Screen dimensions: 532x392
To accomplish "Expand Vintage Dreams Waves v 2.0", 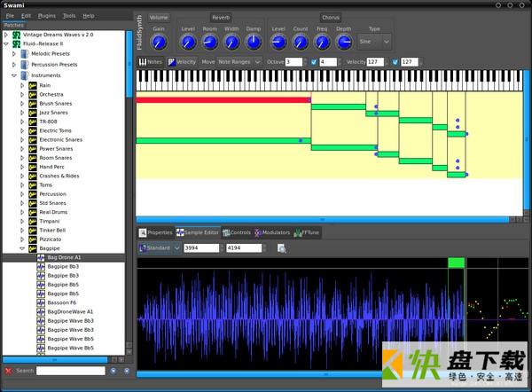I will tap(6, 35).
